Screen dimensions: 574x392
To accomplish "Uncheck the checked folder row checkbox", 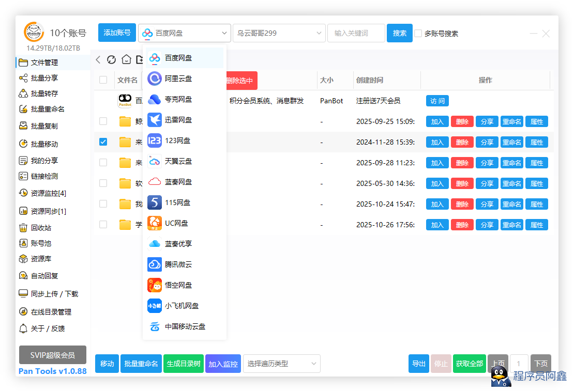I will click(x=103, y=142).
